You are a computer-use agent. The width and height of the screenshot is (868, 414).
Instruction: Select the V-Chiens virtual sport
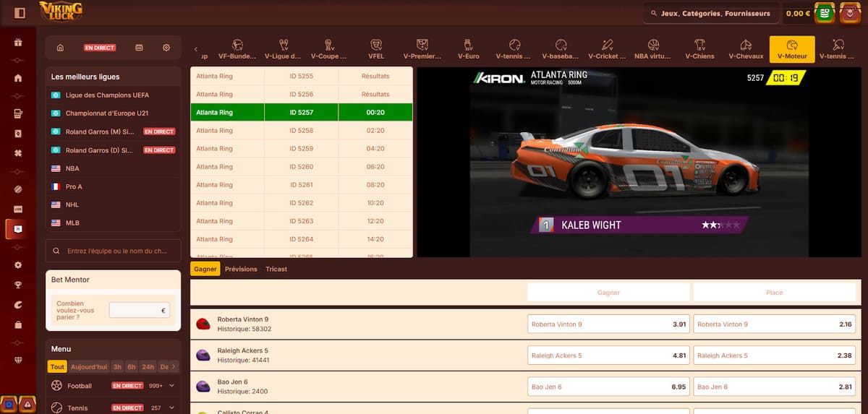click(x=699, y=49)
